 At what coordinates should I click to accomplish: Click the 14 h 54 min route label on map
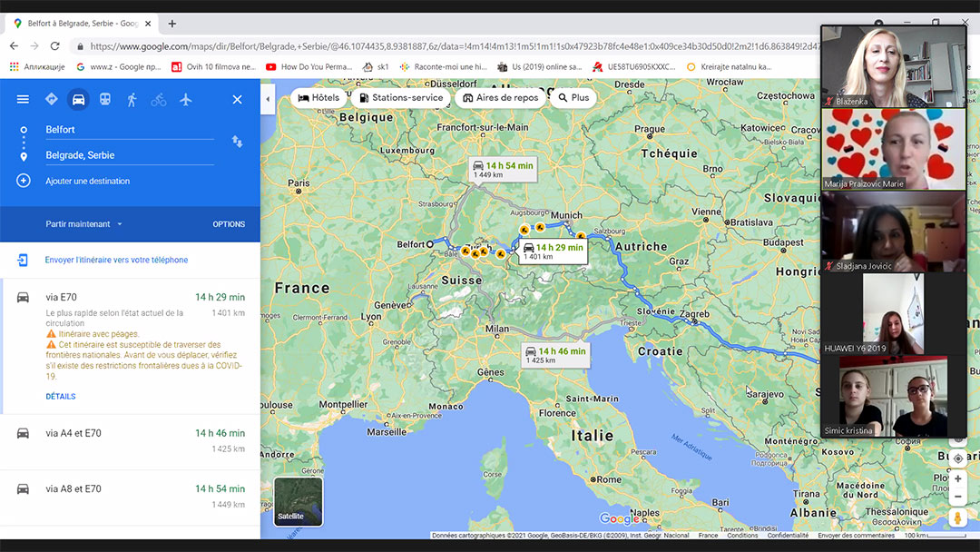[x=503, y=170]
